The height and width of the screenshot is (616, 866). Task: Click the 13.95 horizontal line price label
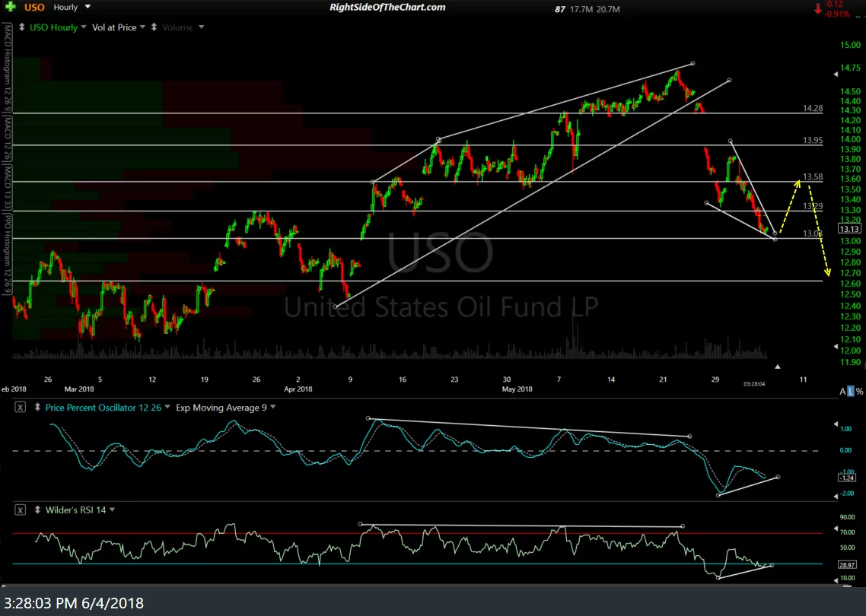click(813, 140)
